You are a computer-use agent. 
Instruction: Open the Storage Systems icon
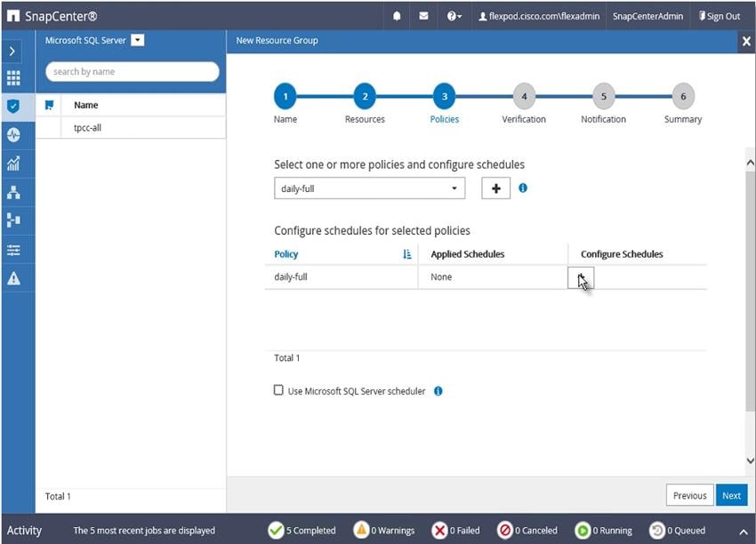[x=13, y=220]
